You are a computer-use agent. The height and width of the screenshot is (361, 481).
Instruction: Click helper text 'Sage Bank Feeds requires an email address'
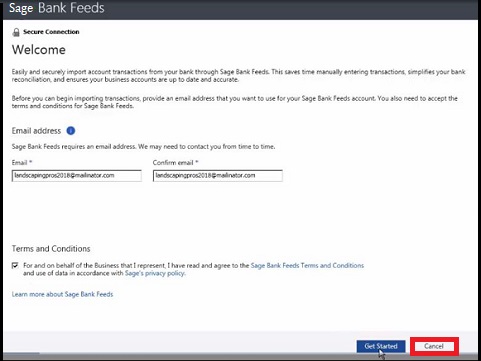click(143, 147)
